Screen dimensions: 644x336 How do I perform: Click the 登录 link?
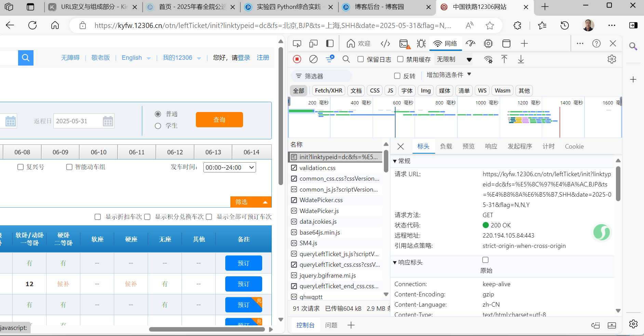point(244,58)
